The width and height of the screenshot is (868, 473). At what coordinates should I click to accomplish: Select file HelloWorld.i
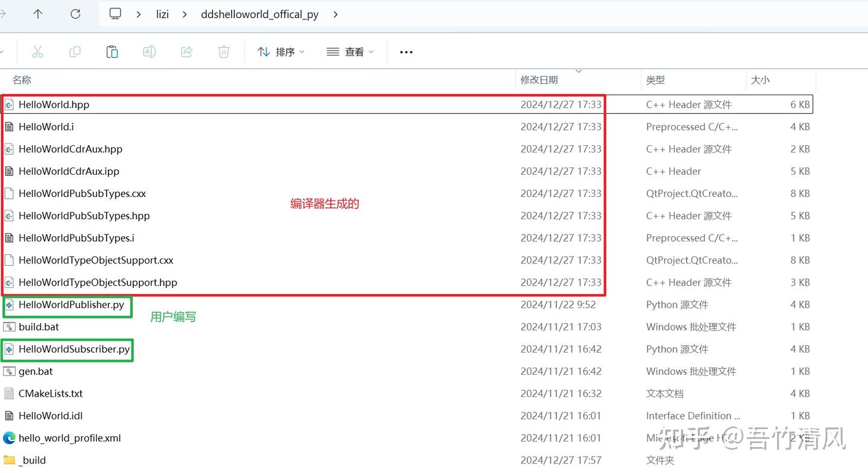tap(46, 127)
